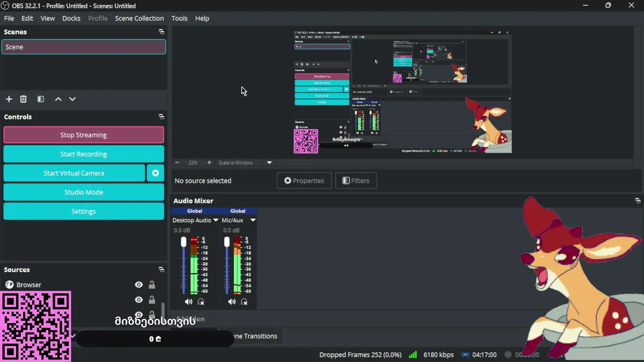The image size is (644, 362).
Task: Open the Tools menu
Action: 180,18
